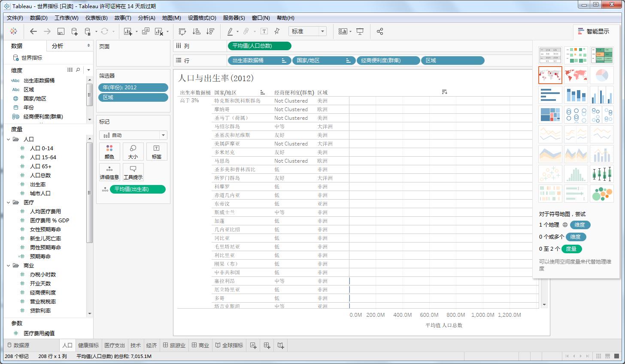Open the 工作表(W) menu
625x364 pixels.
(67, 18)
